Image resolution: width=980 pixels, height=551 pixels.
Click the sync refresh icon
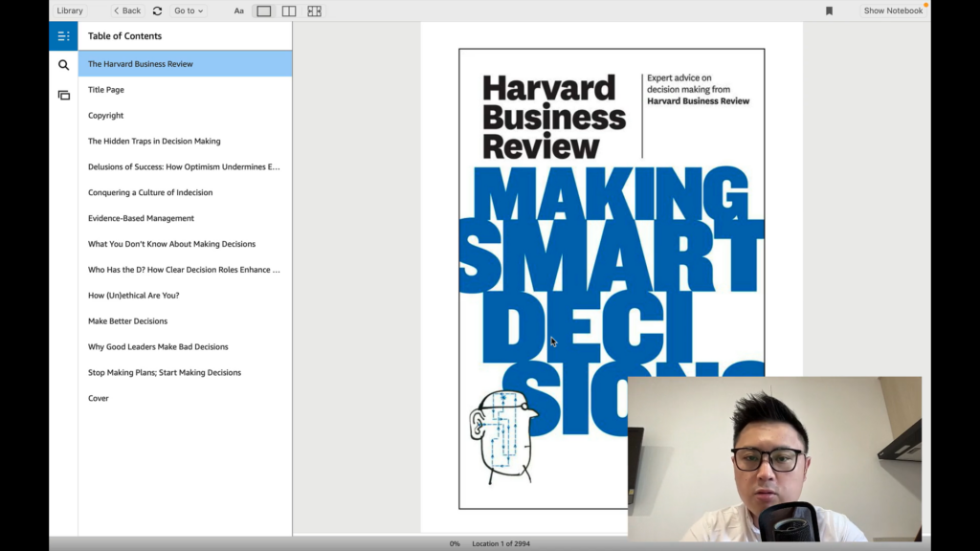click(158, 11)
